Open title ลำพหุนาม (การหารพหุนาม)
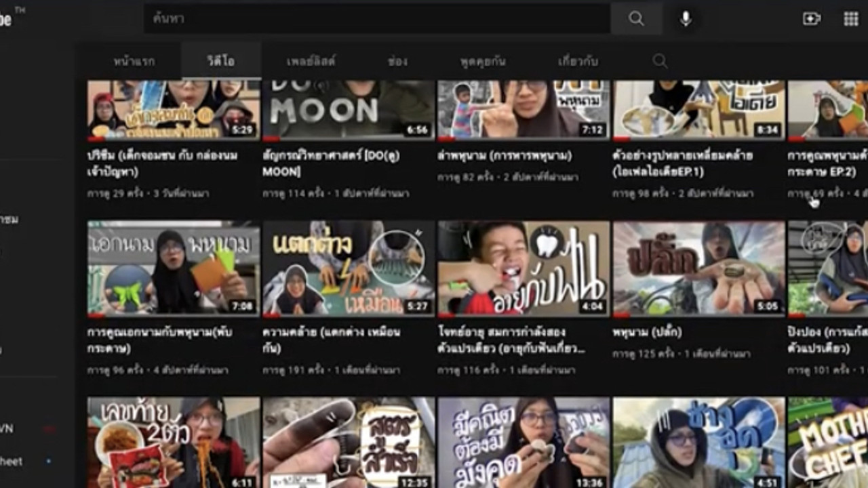 [x=505, y=156]
